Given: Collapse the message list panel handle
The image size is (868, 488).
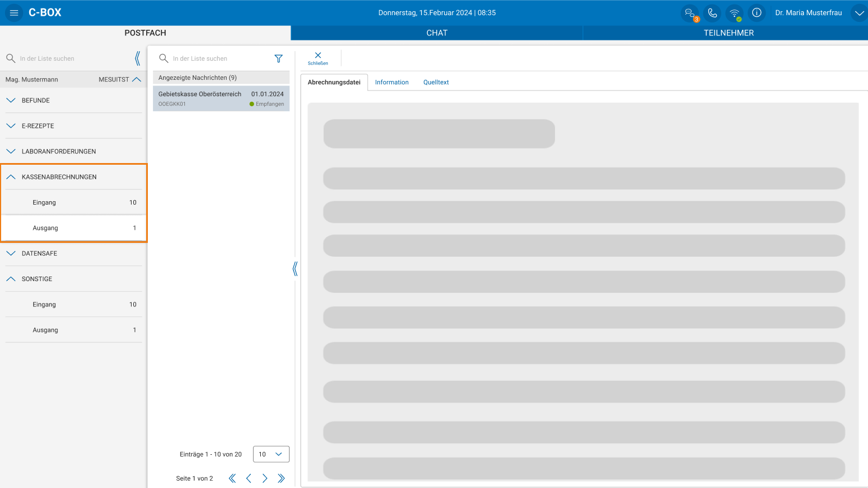Looking at the screenshot, I should pyautogui.click(x=295, y=269).
